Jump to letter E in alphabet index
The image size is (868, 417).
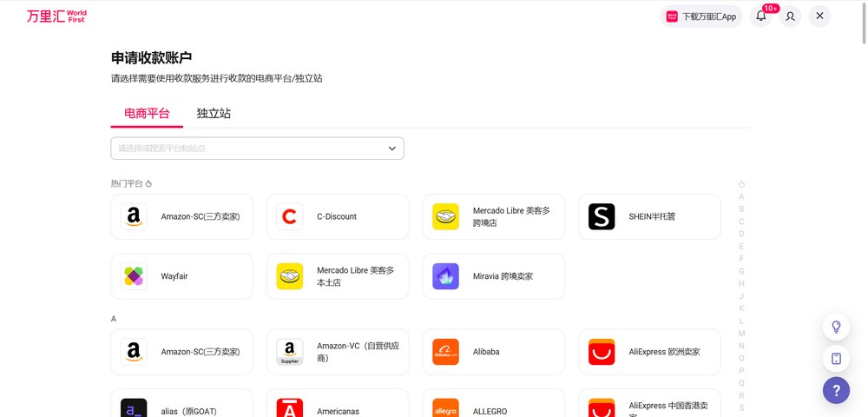coord(741,247)
